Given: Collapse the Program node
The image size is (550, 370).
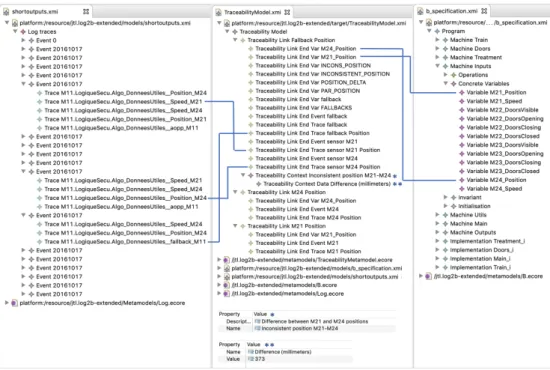Looking at the screenshot, I should coord(429,31).
